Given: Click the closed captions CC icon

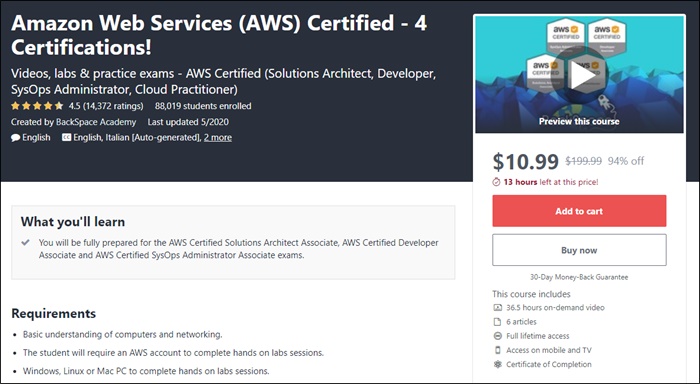Looking at the screenshot, I should click(66, 138).
